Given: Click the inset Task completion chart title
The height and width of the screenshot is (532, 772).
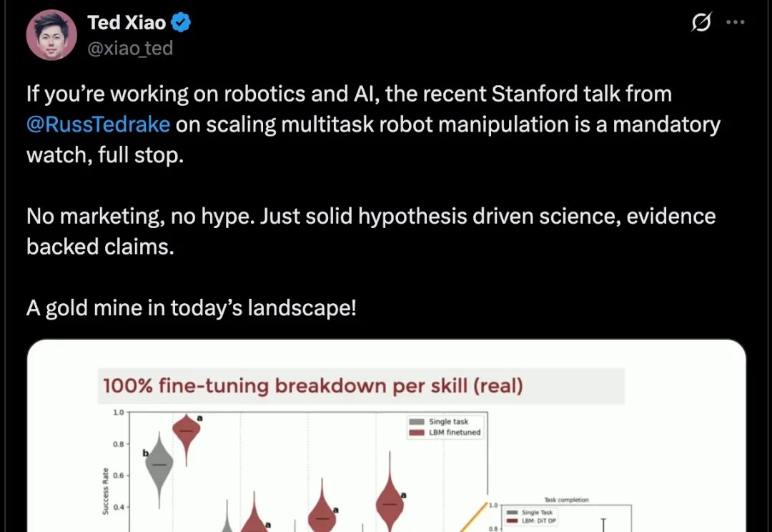Looking at the screenshot, I should point(566,500).
